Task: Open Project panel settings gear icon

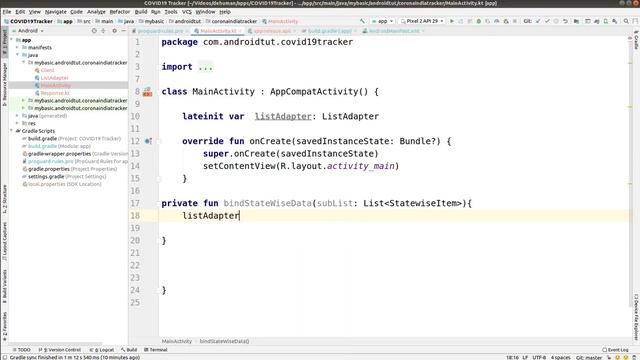Action: (114, 31)
